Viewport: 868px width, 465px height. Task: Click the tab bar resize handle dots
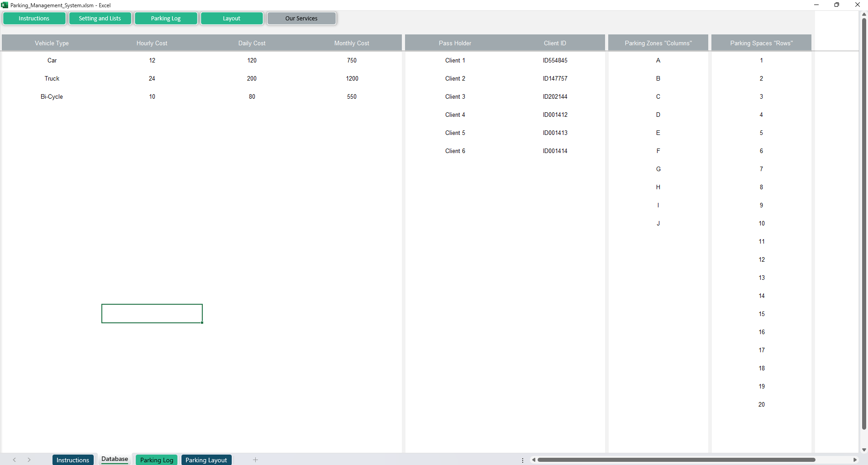click(523, 460)
